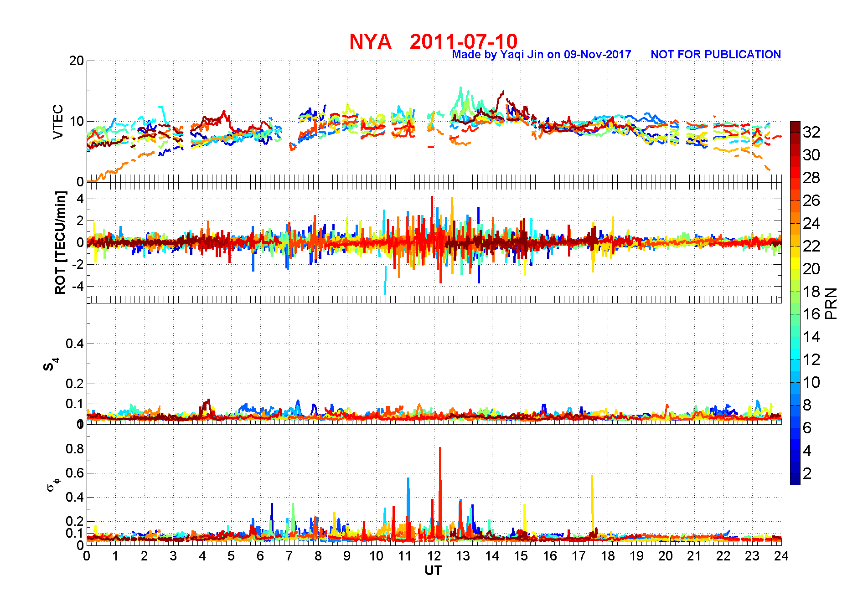Select colorbar tick label '4'
Image resolution: width=868 pixels, height=606 pixels.
[807, 451]
